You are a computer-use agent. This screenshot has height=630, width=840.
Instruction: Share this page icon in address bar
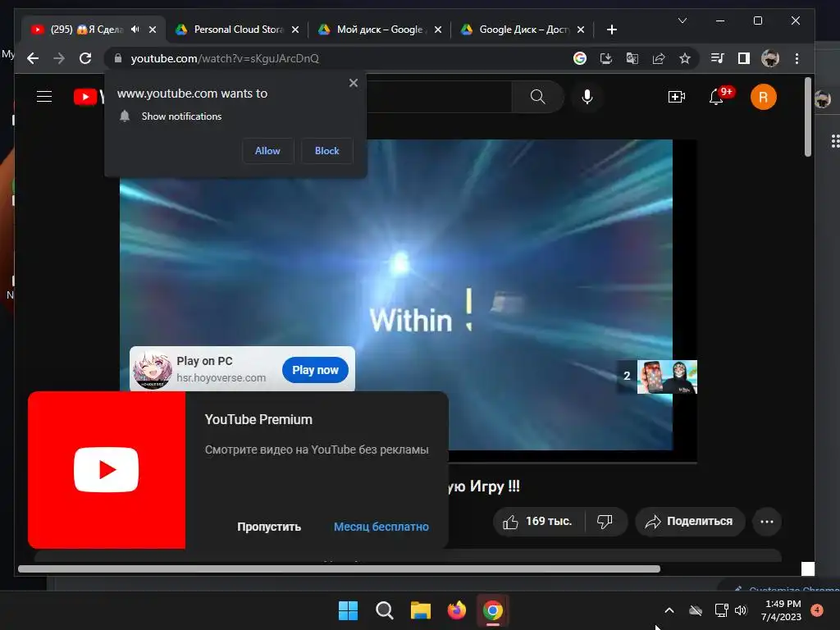click(659, 58)
